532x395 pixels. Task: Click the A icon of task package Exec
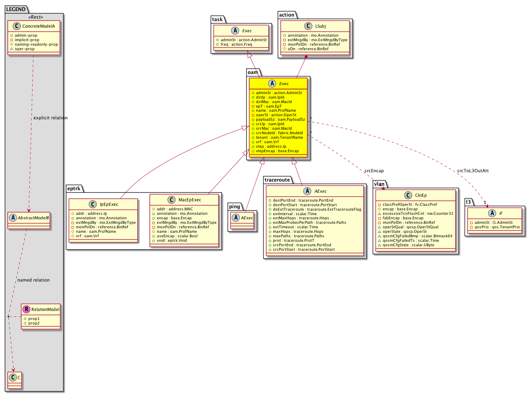point(235,31)
